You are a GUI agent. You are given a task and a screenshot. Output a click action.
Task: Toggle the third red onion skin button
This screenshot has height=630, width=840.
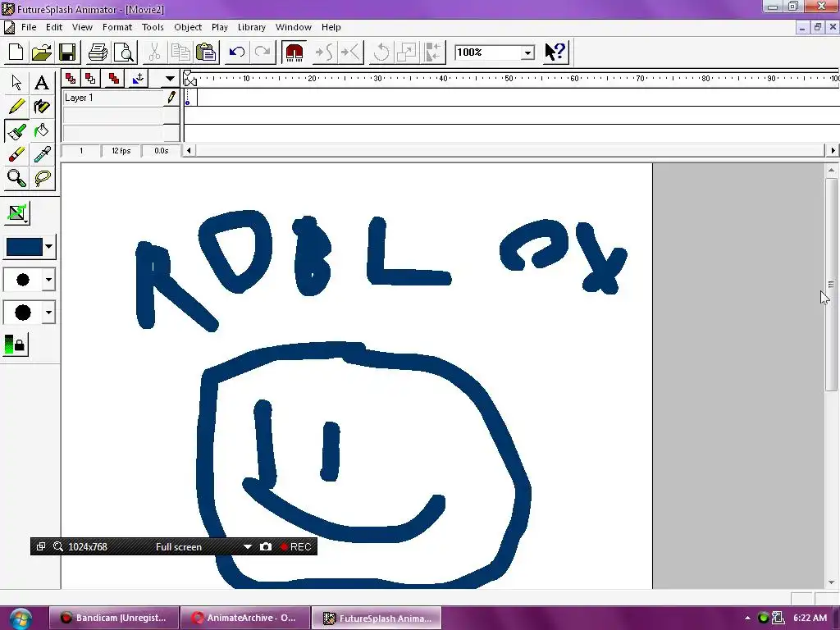tap(113, 79)
